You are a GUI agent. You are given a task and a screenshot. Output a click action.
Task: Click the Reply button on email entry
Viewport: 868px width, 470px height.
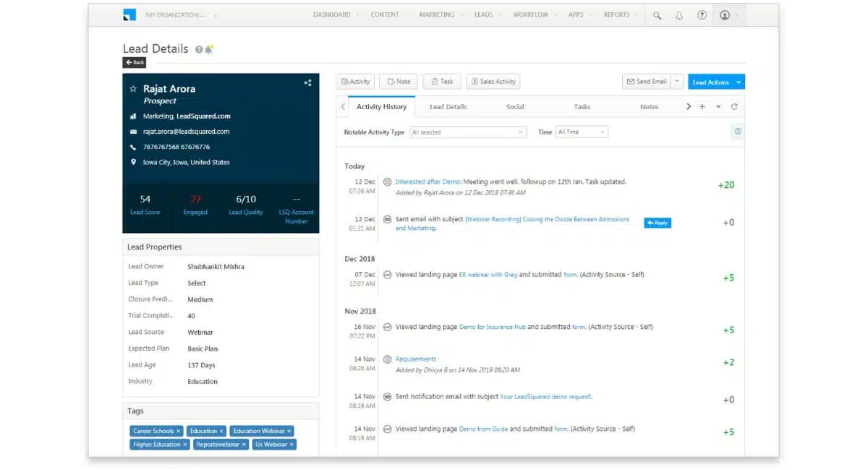point(658,223)
